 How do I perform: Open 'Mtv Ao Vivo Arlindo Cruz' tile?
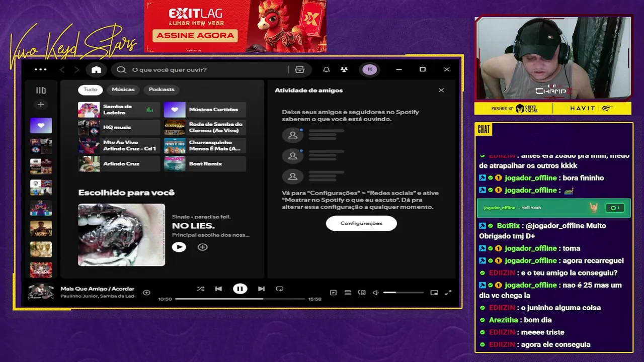click(x=119, y=146)
